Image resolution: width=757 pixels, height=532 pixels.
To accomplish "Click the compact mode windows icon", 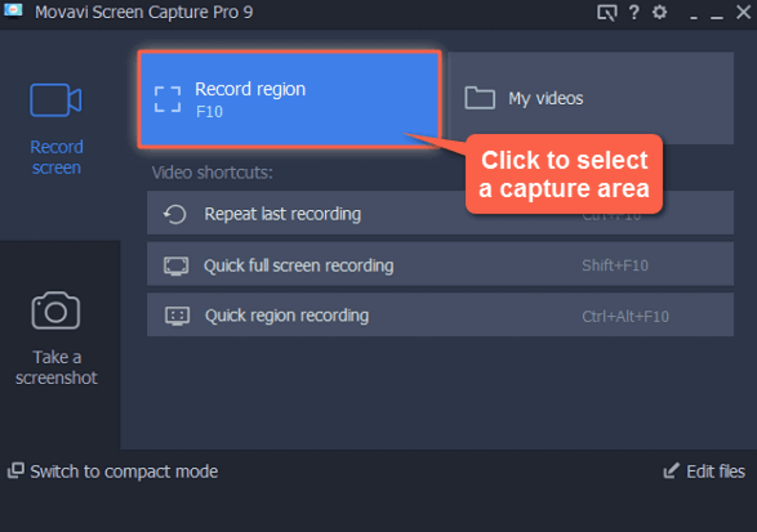I will [x=15, y=471].
